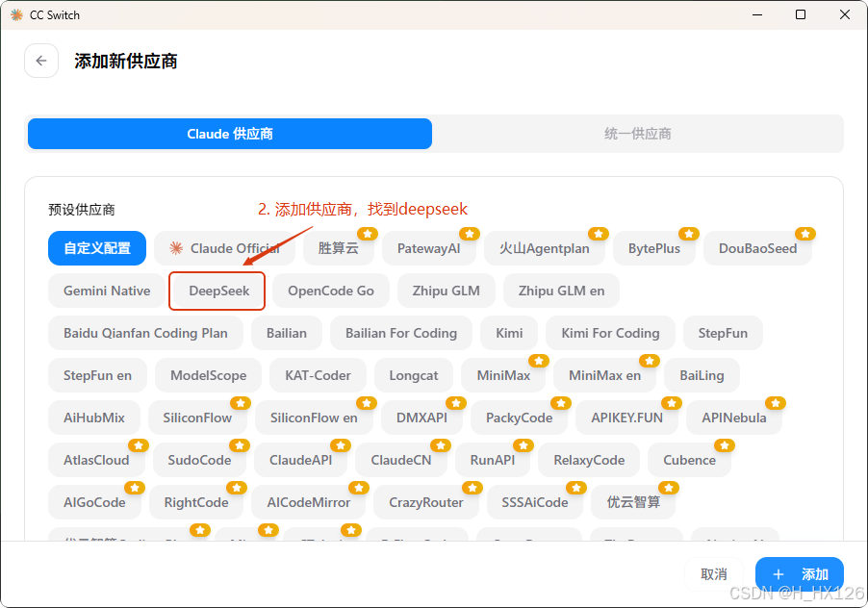
Task: Select the SiliconFlow en provider
Action: pos(314,418)
